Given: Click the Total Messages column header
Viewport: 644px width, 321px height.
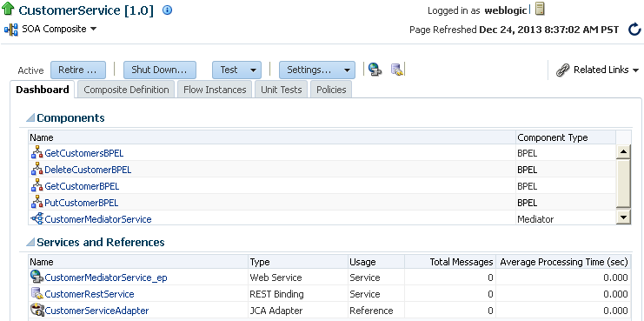Looking at the screenshot, I should click(x=449, y=262).
